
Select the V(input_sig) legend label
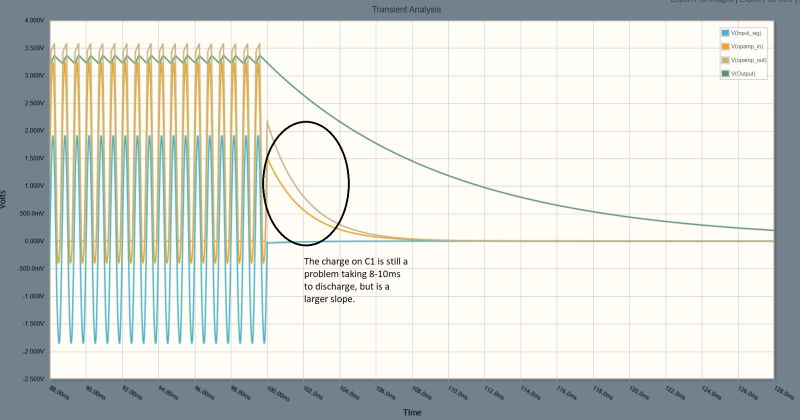pos(745,33)
